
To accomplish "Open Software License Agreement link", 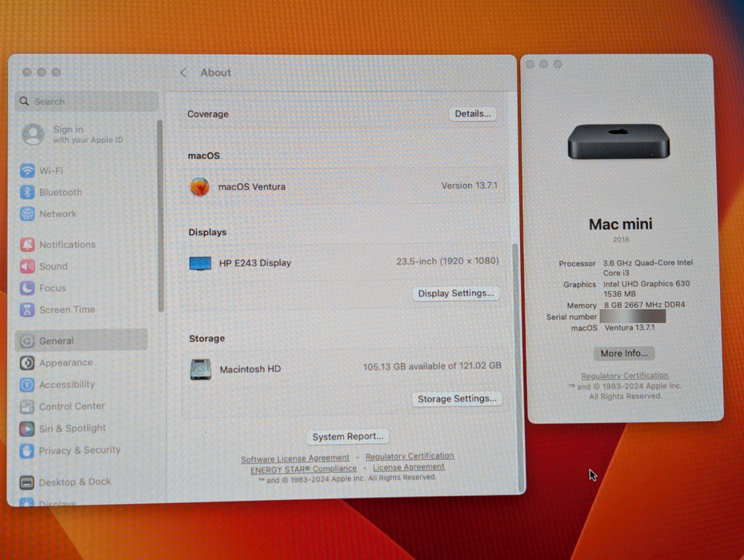I will [295, 458].
